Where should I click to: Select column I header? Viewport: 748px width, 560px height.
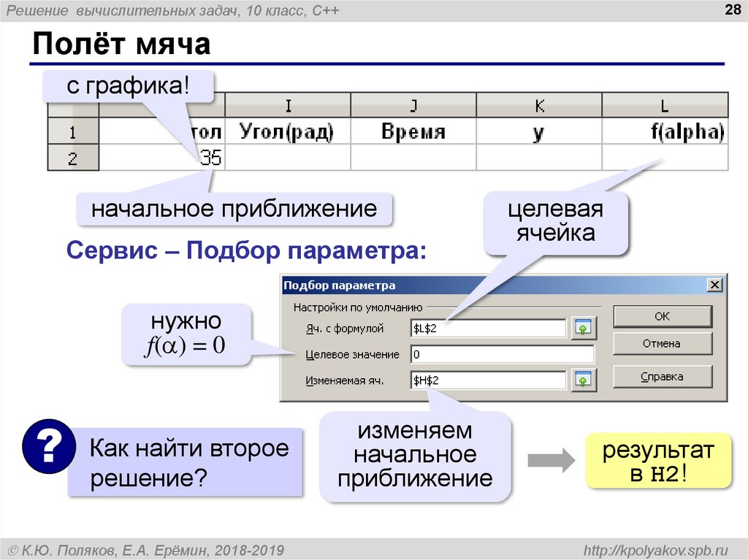point(288,105)
